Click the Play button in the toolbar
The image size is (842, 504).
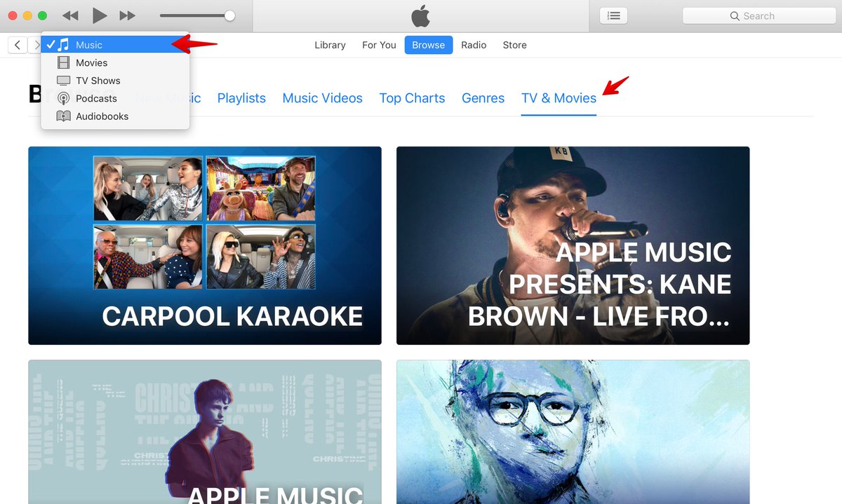coord(100,15)
